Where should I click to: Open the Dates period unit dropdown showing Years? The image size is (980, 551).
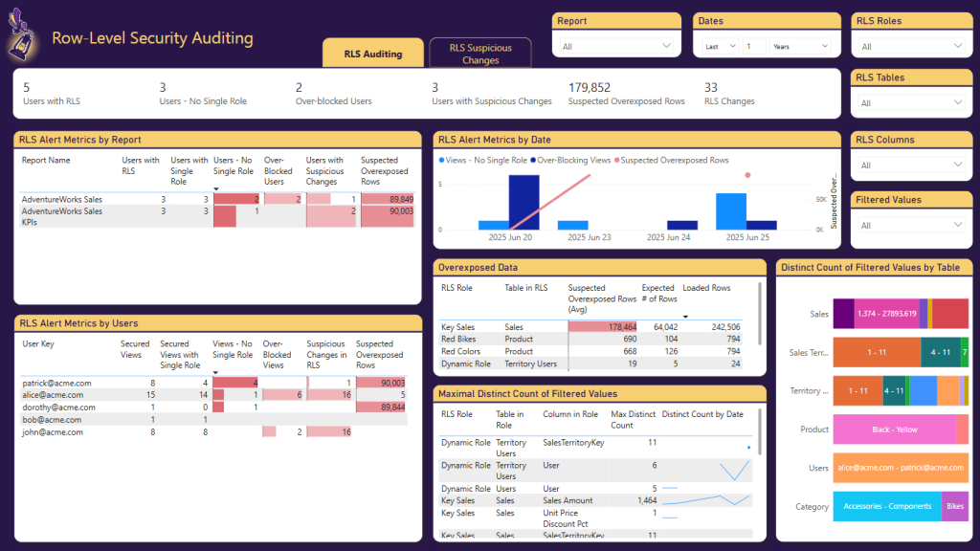[x=794, y=46]
